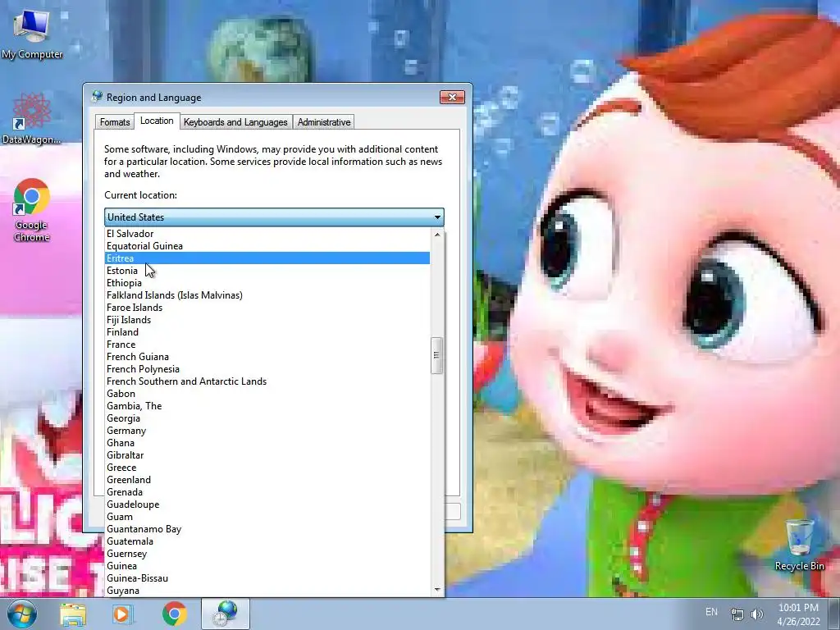Choose French Guiana
Image resolution: width=840 pixels, height=630 pixels.
(267, 357)
